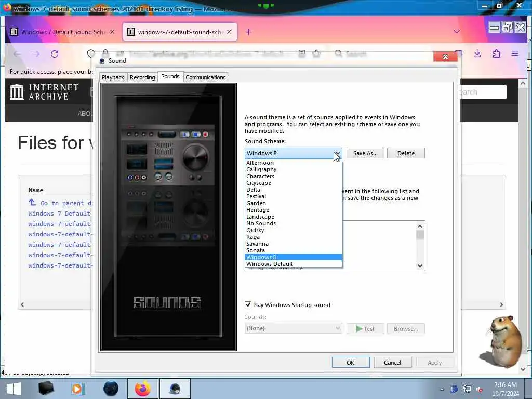
Task: Open the Start menu
Action: [14, 389]
